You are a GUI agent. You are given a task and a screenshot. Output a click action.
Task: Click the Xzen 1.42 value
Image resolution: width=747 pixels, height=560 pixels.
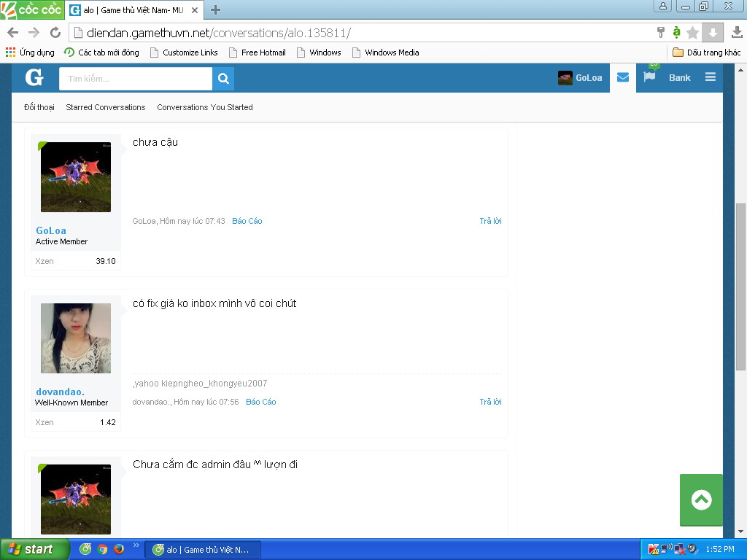108,422
